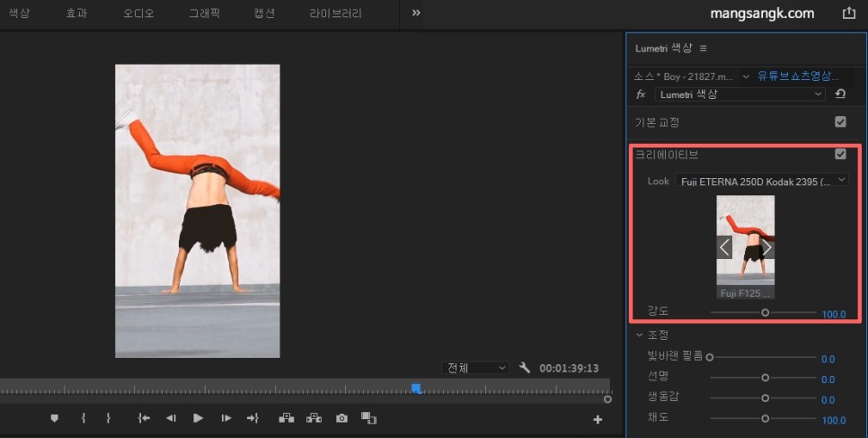
Task: Click the Lift button icon
Action: tap(287, 418)
